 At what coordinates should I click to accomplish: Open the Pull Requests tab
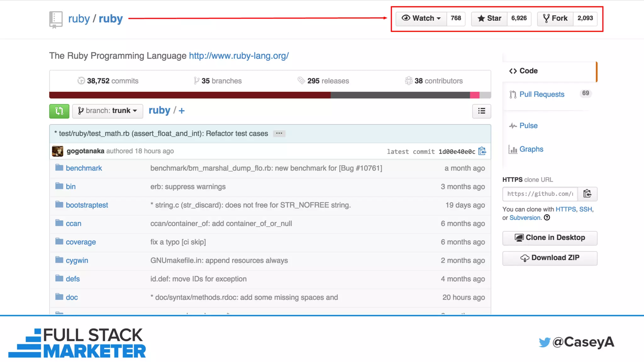[541, 94]
